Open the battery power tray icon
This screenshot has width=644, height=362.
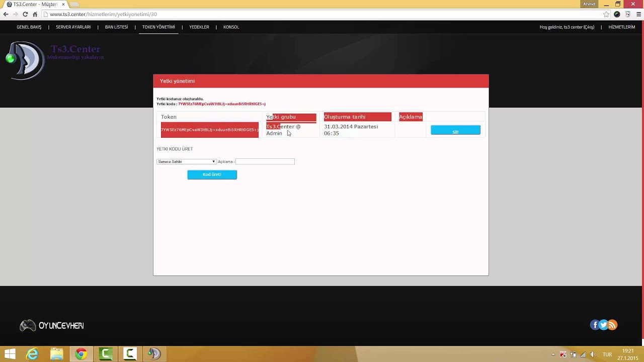pyautogui.click(x=573, y=354)
